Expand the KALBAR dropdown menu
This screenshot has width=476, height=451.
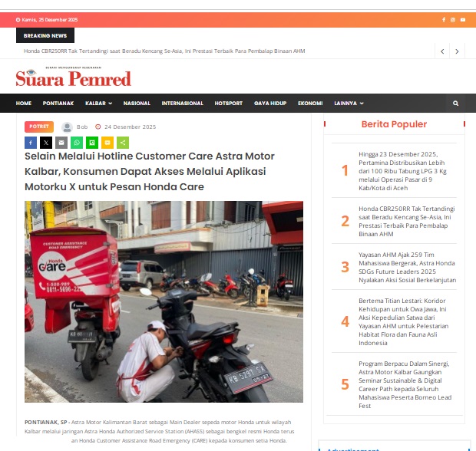99,103
